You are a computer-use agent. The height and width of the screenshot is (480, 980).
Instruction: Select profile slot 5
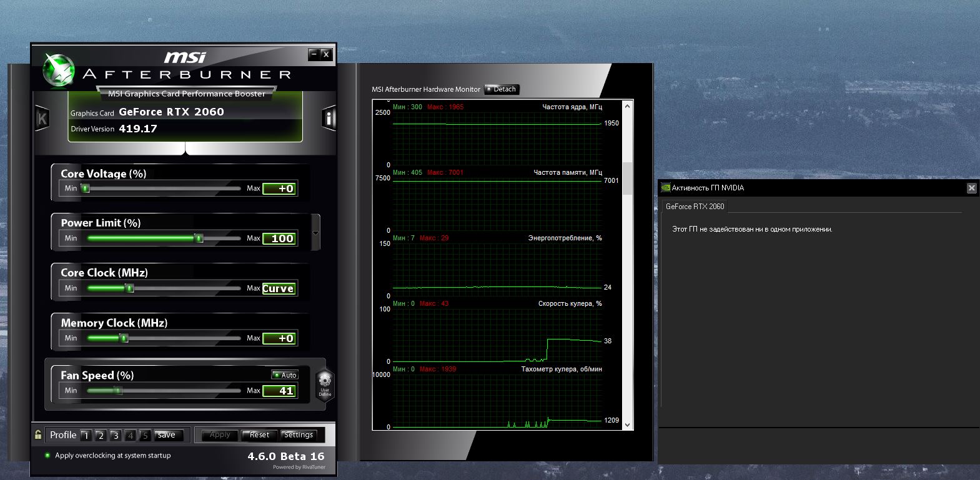(x=145, y=435)
